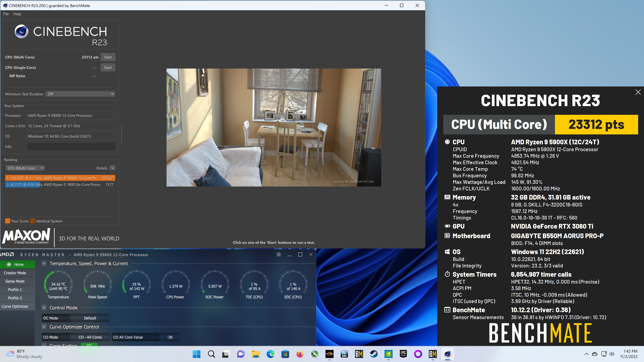Launch Epic Games from the taskbar
This screenshot has width=644, height=362.
(x=403, y=354)
